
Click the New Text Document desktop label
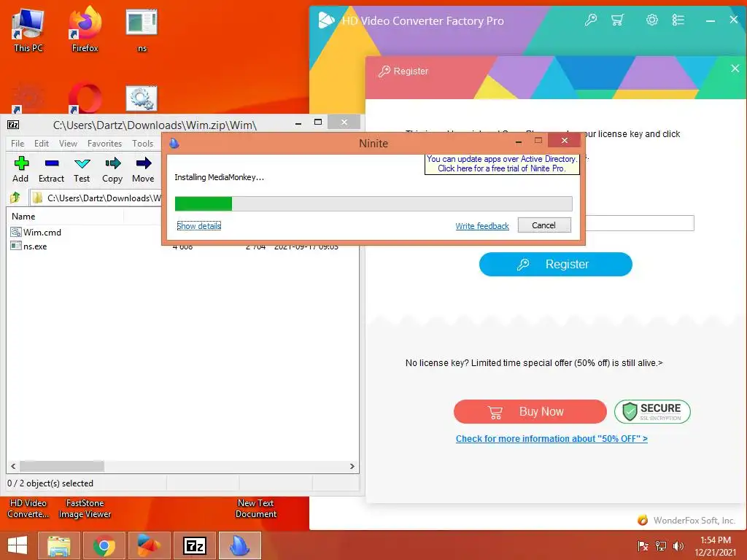click(x=256, y=508)
